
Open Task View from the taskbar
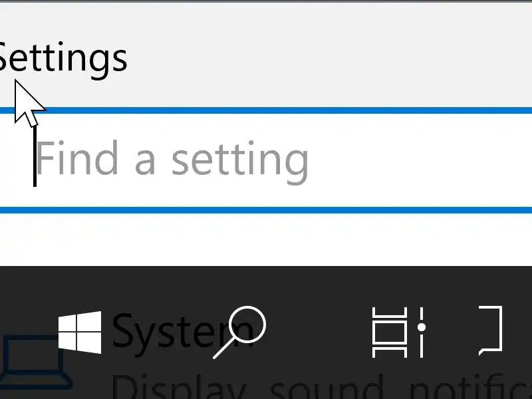coord(398,332)
